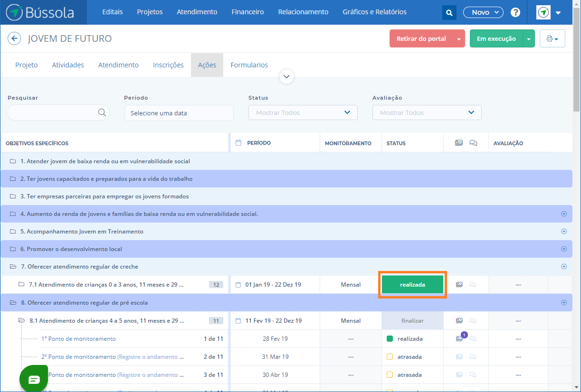
Task: Click the realizada status button for 7.1
Action: [x=412, y=285]
